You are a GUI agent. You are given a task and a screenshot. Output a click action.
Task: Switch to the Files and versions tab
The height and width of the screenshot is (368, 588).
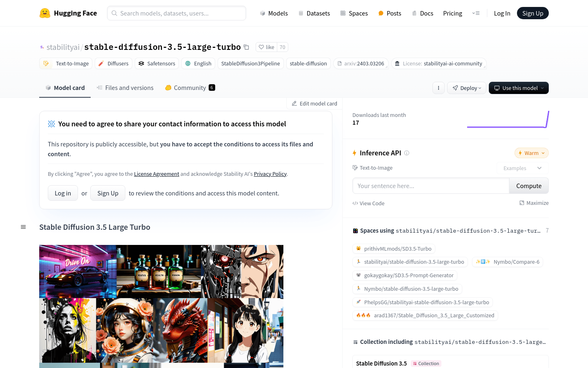(125, 88)
